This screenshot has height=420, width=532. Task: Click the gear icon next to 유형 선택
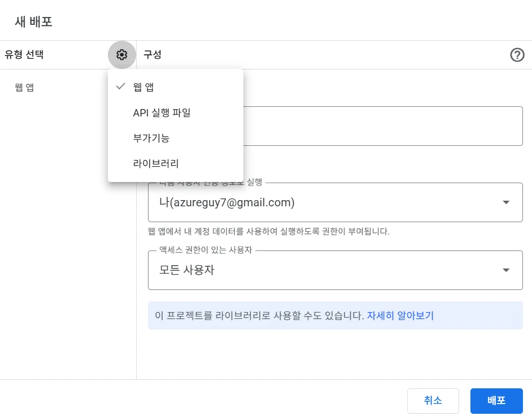click(121, 55)
